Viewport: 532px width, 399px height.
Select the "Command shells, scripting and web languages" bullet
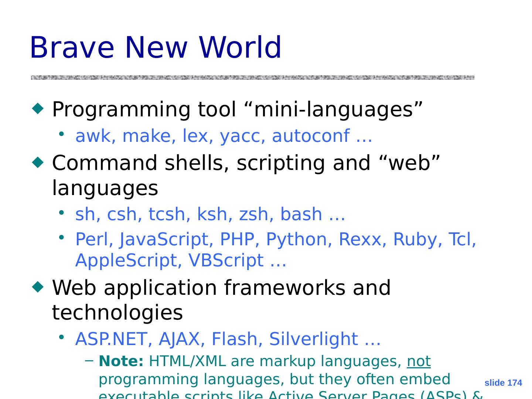point(246,175)
